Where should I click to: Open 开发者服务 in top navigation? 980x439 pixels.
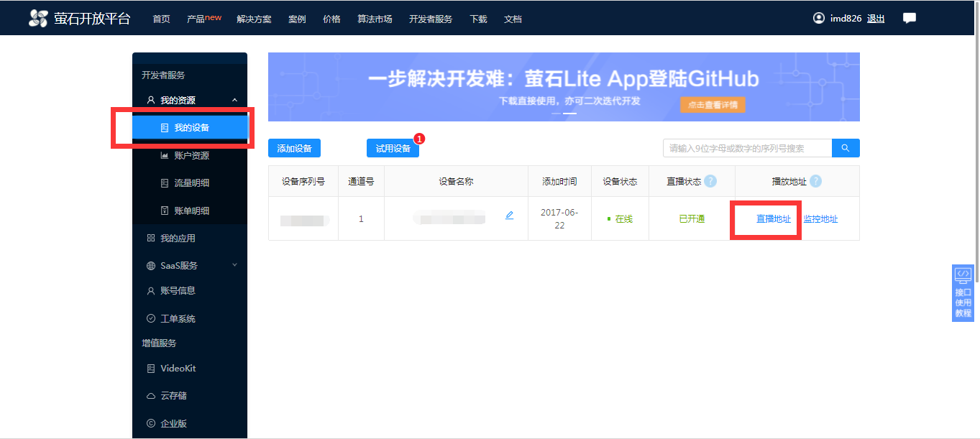tap(431, 19)
